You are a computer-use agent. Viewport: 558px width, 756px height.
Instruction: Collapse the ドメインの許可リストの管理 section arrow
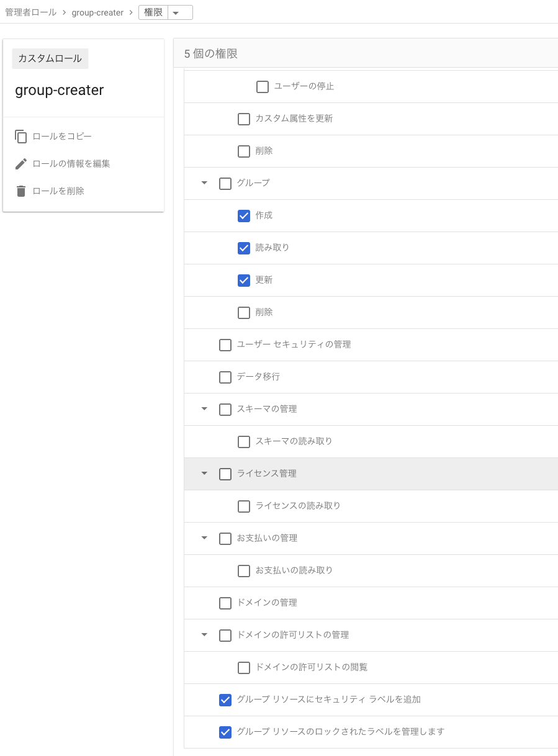click(x=204, y=635)
